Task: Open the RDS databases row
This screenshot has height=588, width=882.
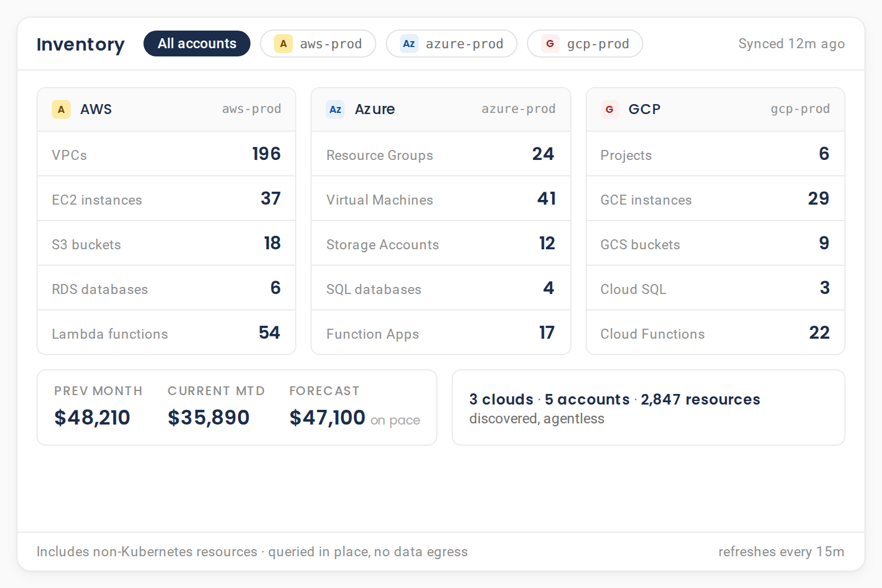Action: (x=166, y=288)
